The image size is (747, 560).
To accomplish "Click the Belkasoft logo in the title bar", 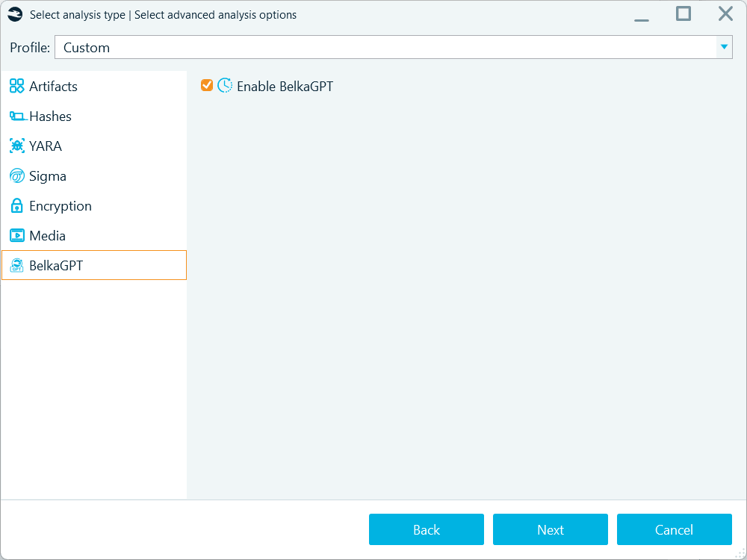I will coord(14,13).
